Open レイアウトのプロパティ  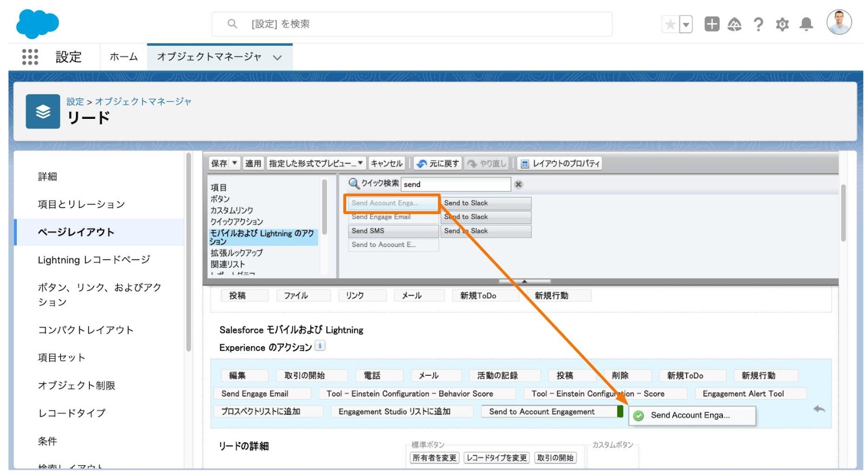(x=560, y=163)
